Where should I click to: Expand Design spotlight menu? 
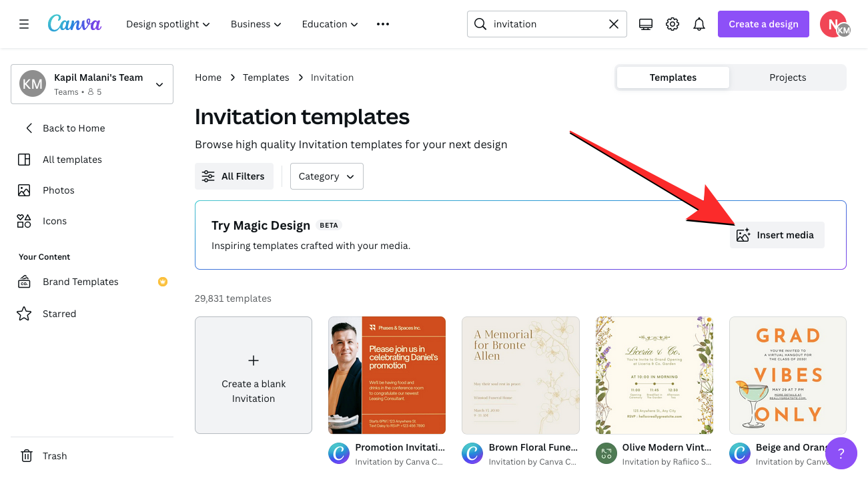[168, 24]
